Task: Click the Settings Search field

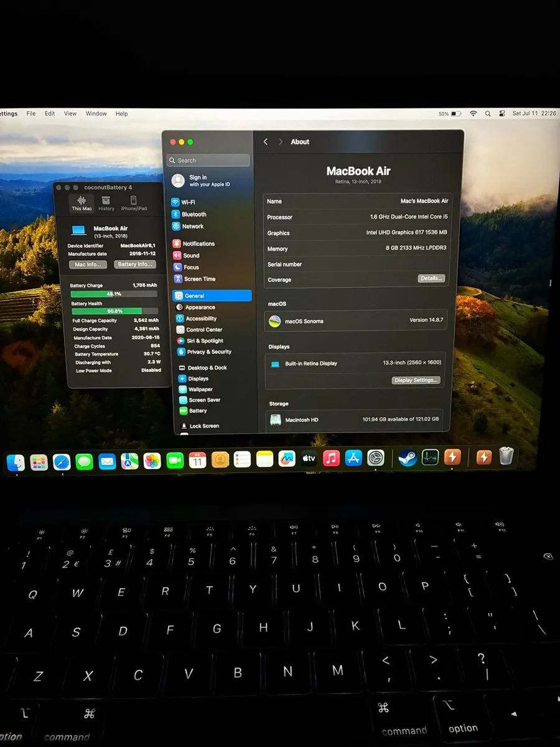Action: tap(208, 161)
